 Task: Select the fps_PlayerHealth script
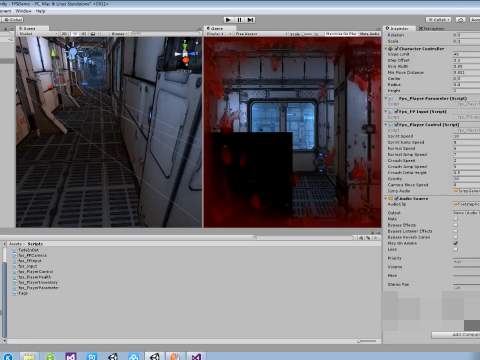point(32,277)
